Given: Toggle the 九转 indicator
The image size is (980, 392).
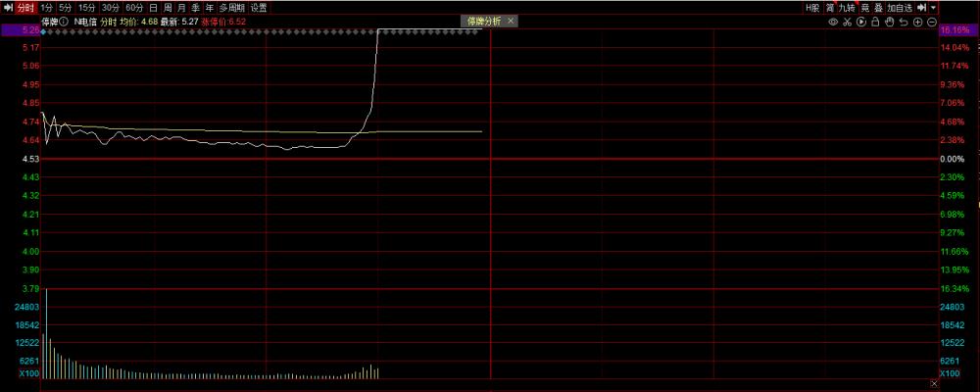Looking at the screenshot, I should tap(847, 8).
